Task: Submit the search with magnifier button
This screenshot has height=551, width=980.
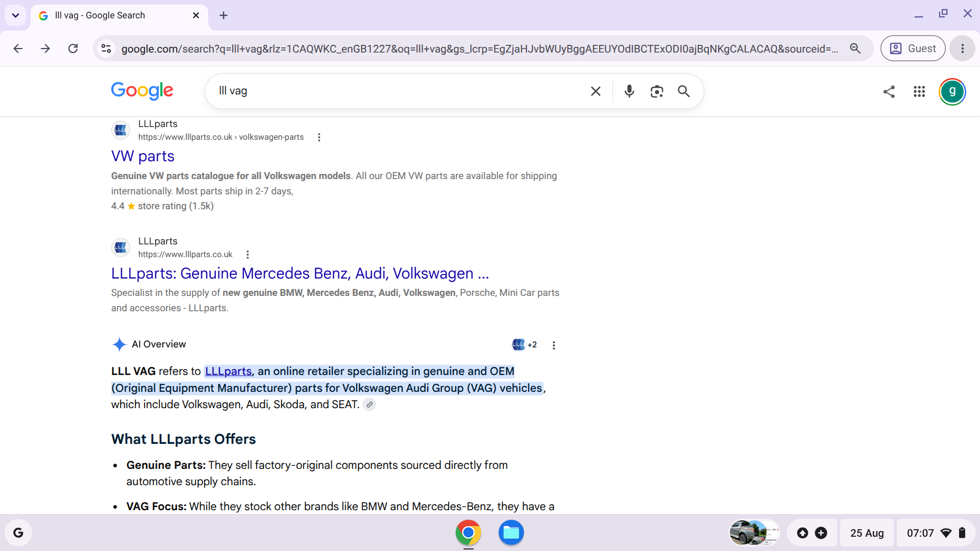Action: pos(684,91)
